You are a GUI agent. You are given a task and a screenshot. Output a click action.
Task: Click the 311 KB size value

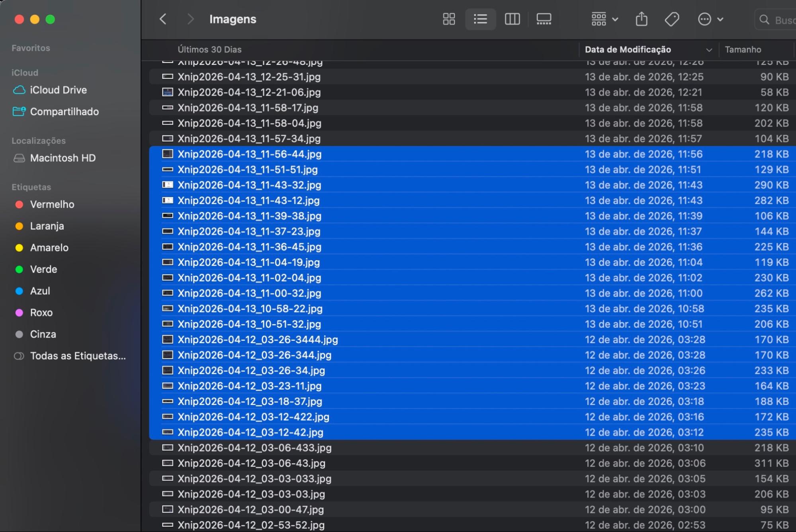point(772,463)
